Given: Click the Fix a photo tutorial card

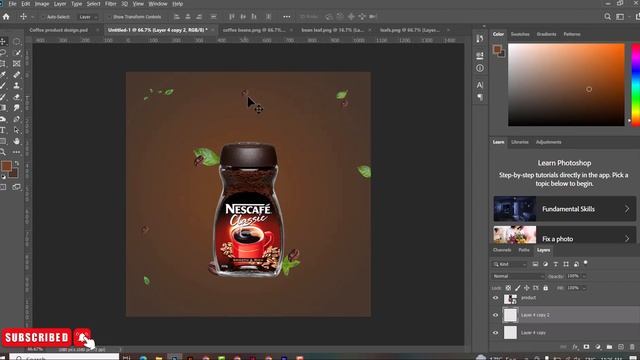Looking at the screenshot, I should pos(564,235).
